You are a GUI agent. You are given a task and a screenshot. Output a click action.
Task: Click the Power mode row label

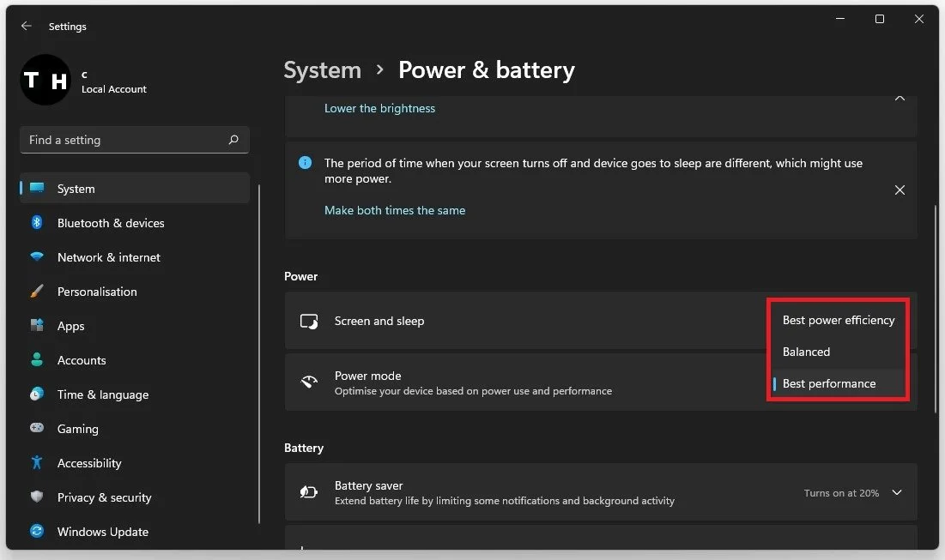coord(367,376)
